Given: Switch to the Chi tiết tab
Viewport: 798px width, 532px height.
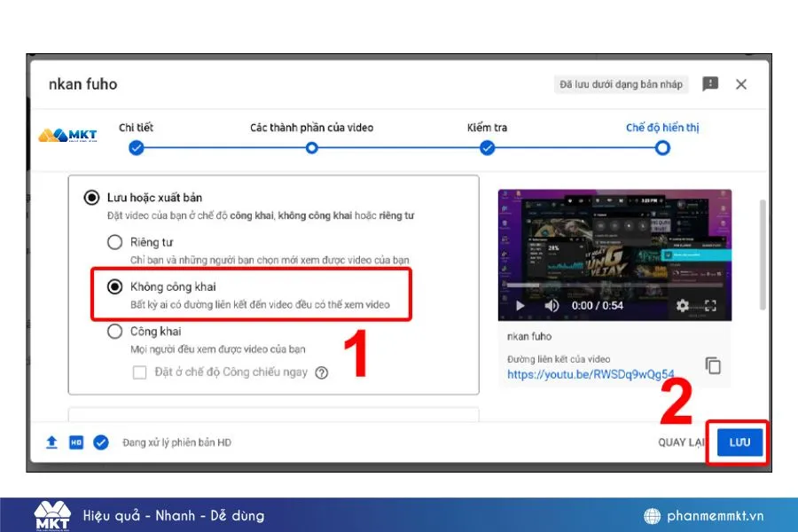Looking at the screenshot, I should (x=136, y=127).
